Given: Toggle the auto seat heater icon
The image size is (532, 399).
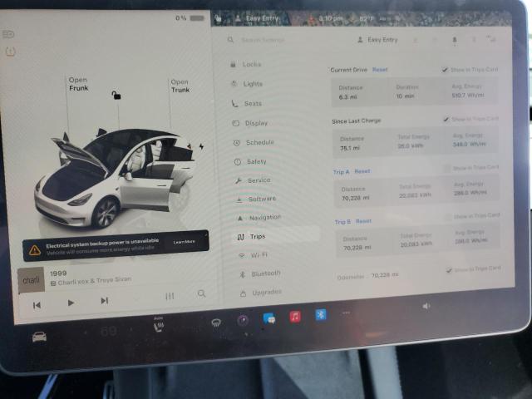Looking at the screenshot, I should pyautogui.click(x=159, y=326).
